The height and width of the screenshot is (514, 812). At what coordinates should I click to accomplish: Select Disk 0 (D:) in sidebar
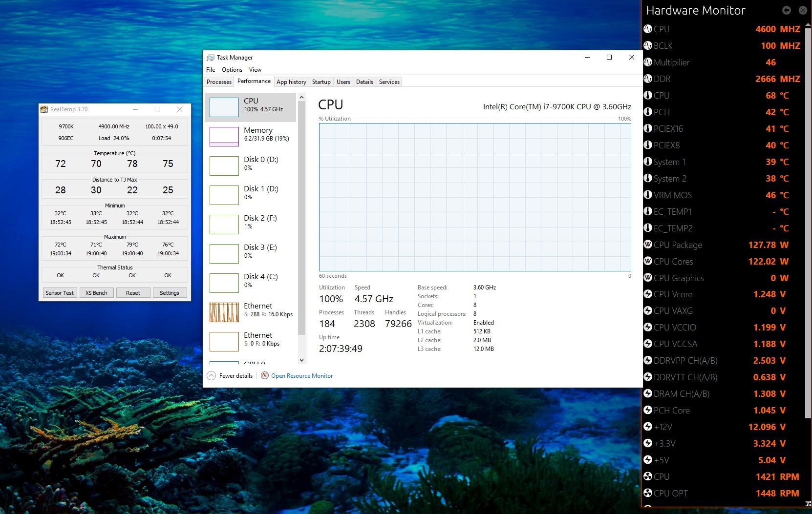[x=251, y=165]
